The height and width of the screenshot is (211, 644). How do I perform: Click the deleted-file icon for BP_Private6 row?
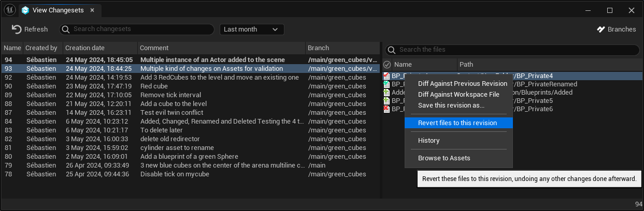pyautogui.click(x=387, y=109)
